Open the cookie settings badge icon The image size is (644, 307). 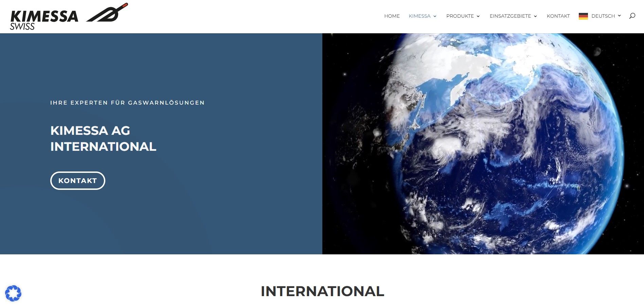point(13,293)
